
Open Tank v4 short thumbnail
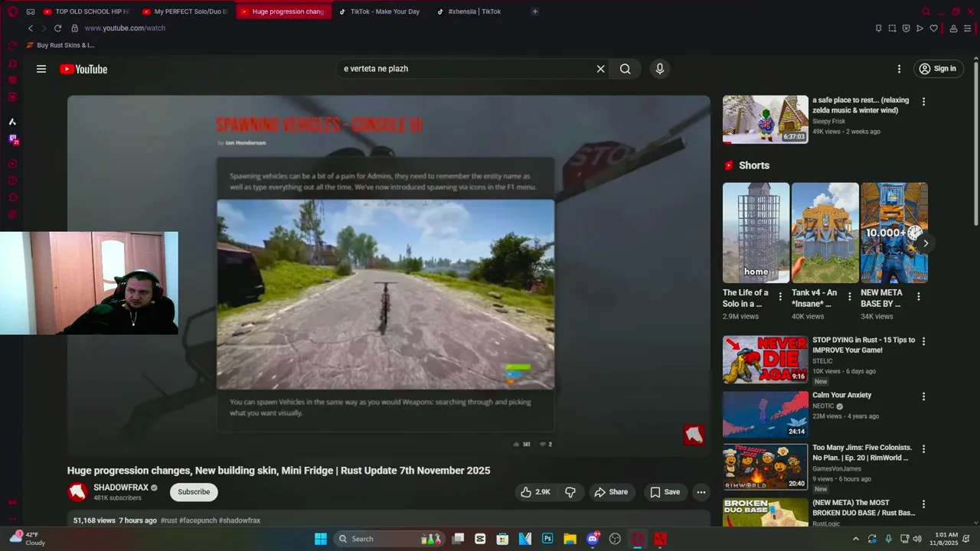(825, 233)
